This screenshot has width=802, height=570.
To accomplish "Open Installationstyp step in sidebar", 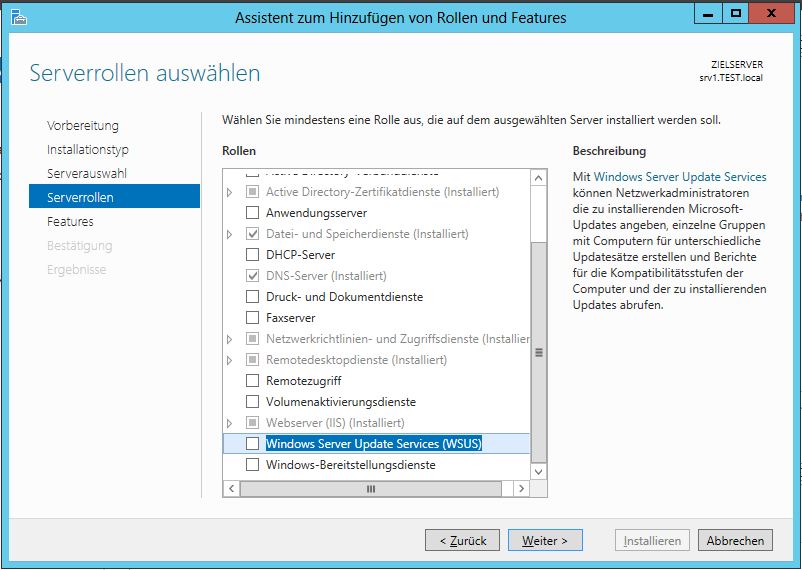I will (88, 150).
